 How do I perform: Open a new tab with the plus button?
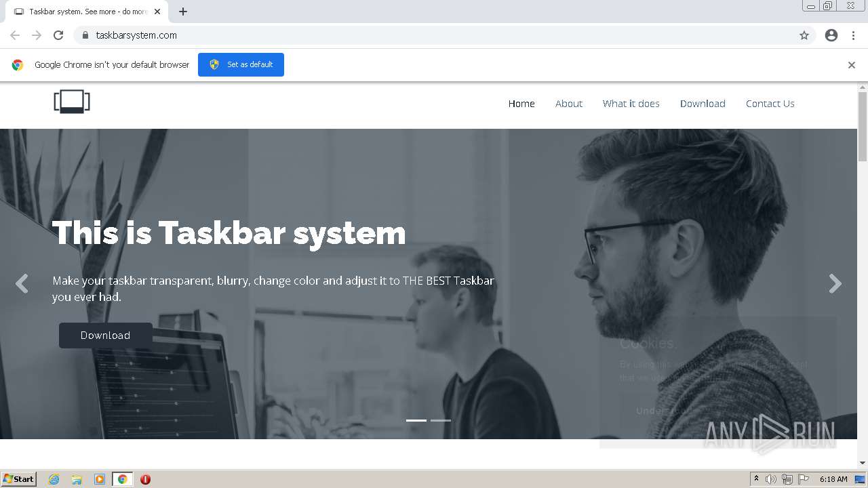tap(183, 12)
